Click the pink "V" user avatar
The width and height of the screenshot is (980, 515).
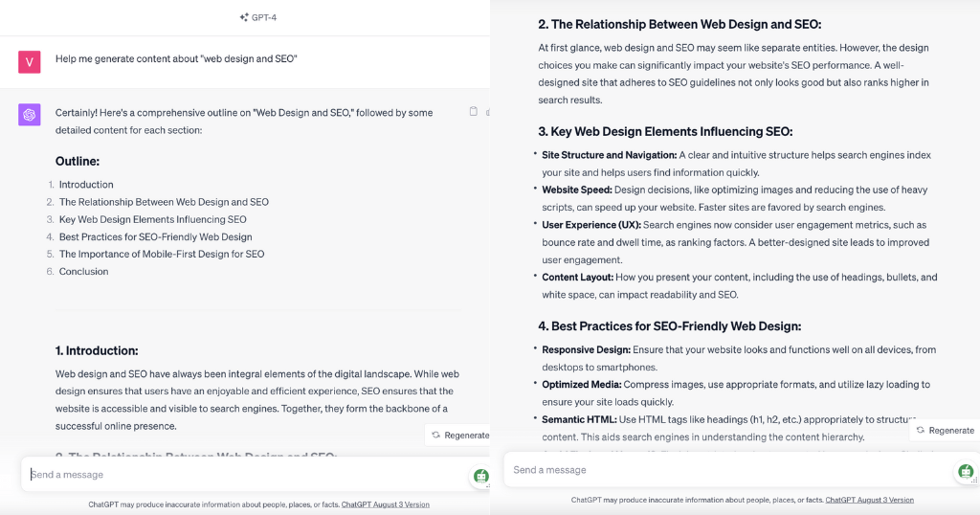pyautogui.click(x=30, y=62)
